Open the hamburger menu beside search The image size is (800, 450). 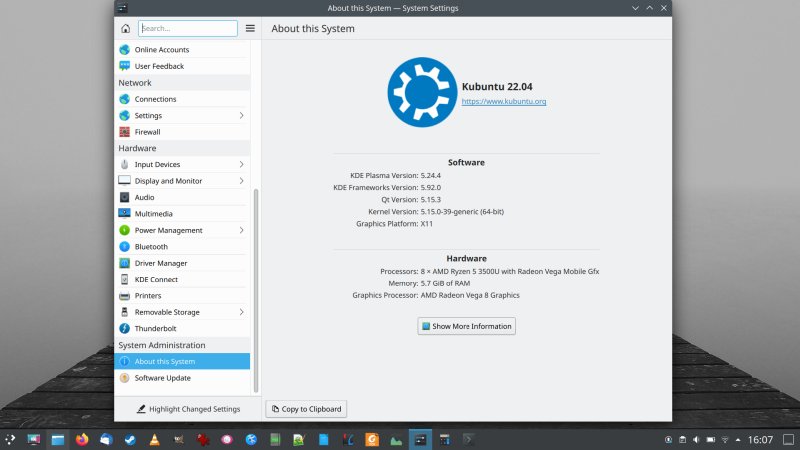(250, 29)
